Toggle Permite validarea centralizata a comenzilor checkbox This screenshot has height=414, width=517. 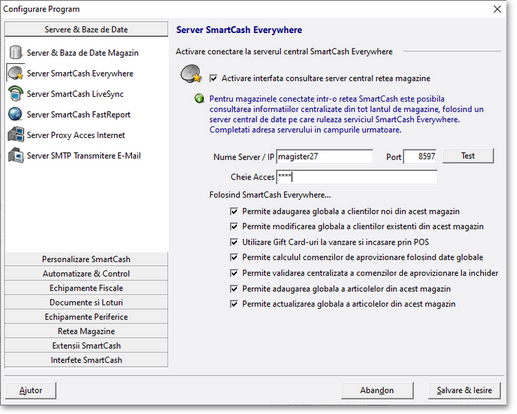[234, 273]
